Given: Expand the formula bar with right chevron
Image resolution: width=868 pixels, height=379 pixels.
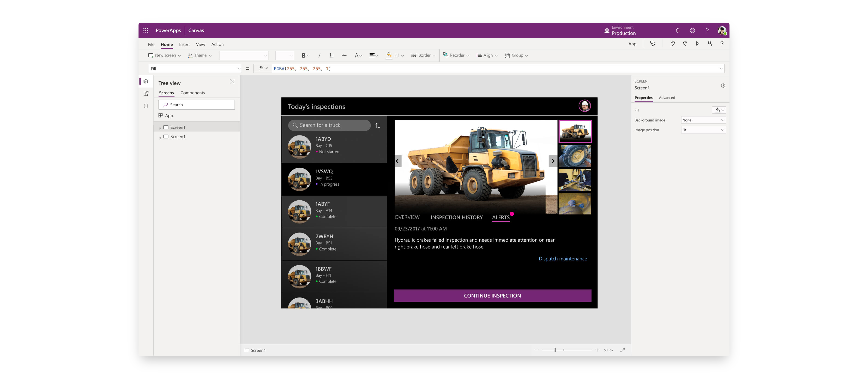Looking at the screenshot, I should (x=721, y=69).
